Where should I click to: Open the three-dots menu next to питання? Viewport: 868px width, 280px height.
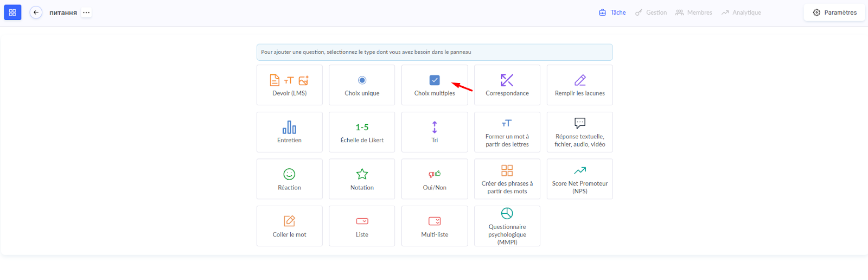tap(86, 12)
